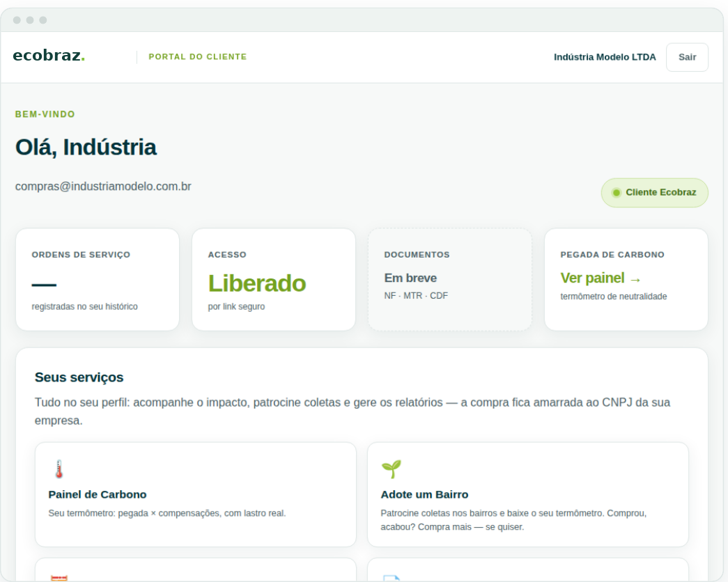Click the Seus serviços heading
728x582 pixels.
(79, 377)
